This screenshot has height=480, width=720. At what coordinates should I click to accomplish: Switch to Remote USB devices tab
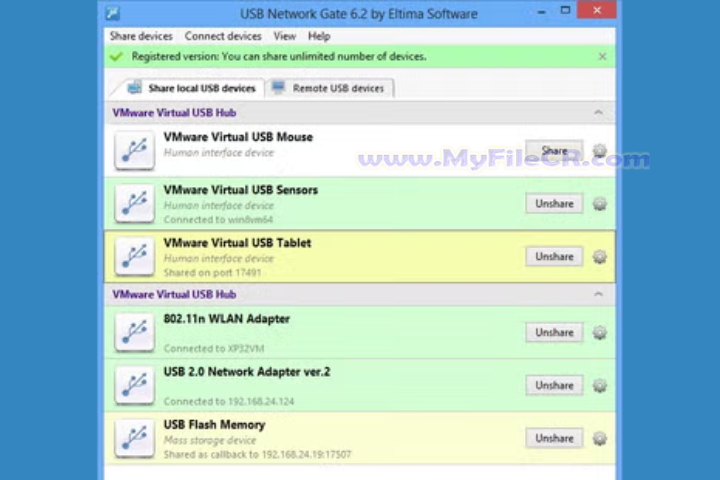click(329, 88)
